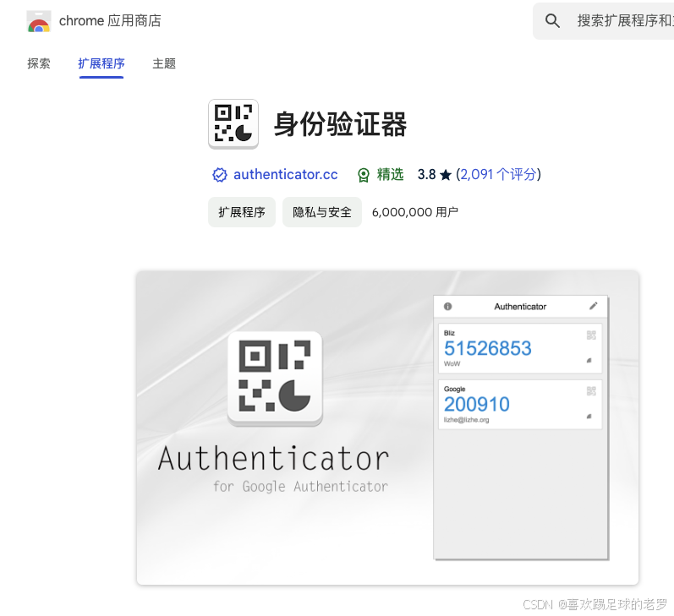
Task: Click the Authenticator popup title
Action: pyautogui.click(x=520, y=306)
